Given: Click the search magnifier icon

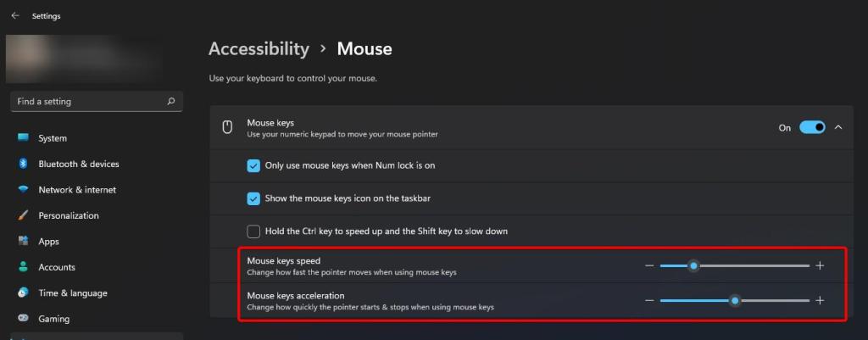Looking at the screenshot, I should pyautogui.click(x=171, y=102).
